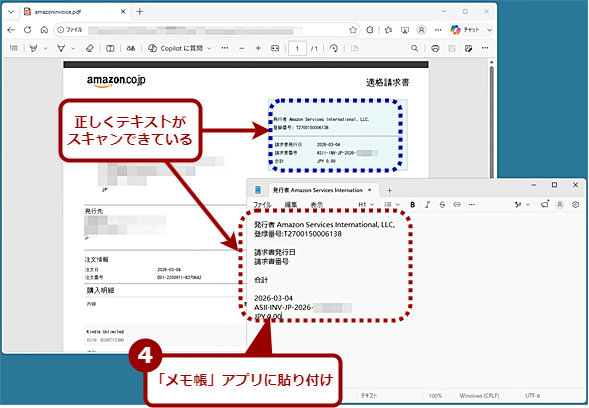This screenshot has height=408, width=589.
Task: Select the draw pen tool in PDF toolbar
Action: coord(61,48)
